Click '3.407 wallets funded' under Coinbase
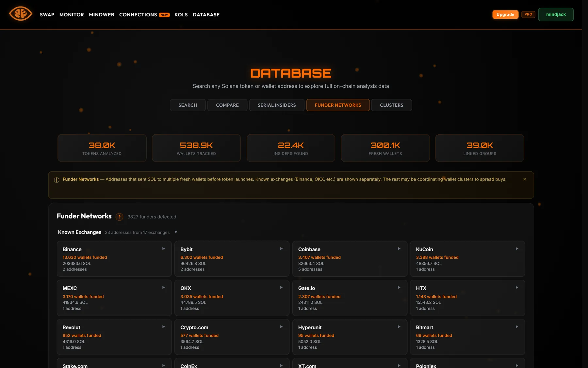Image resolution: width=588 pixels, height=368 pixels. 319,257
